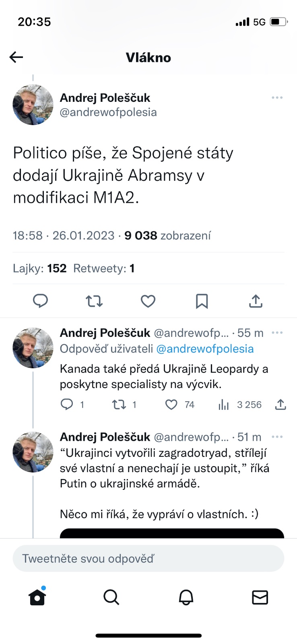Tap the back arrow in the header
Screen dimensions: 297x644
[x=16, y=58]
